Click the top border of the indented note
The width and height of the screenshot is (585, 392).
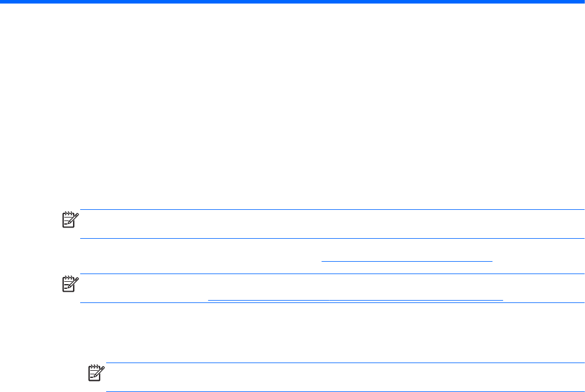[342, 363]
